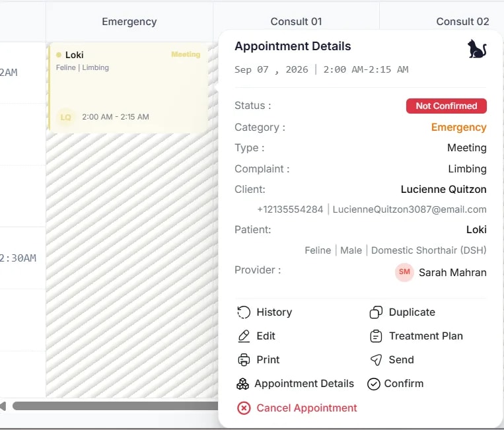Click phone number +12135554284

pyautogui.click(x=290, y=209)
